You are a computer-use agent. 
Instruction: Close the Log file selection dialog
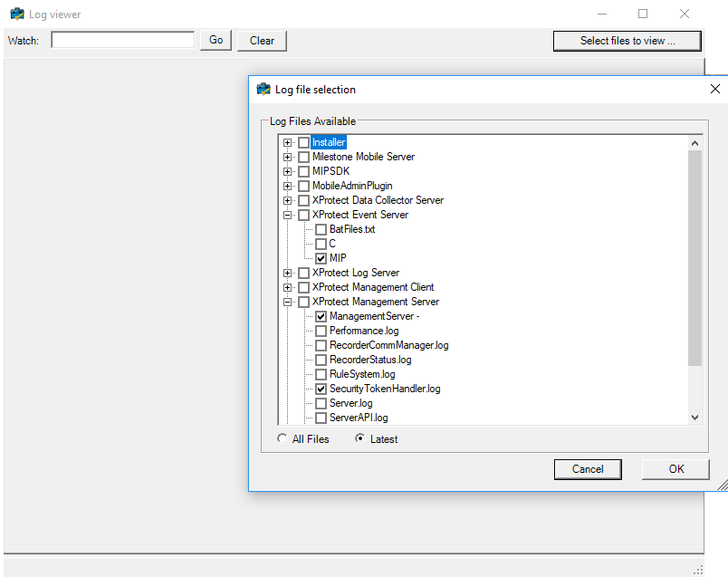tap(715, 89)
